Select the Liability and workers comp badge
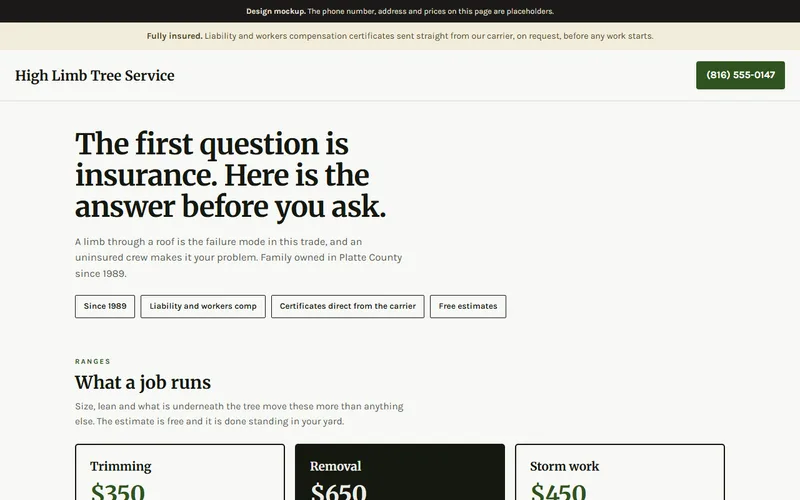The image size is (800, 500). click(203, 306)
